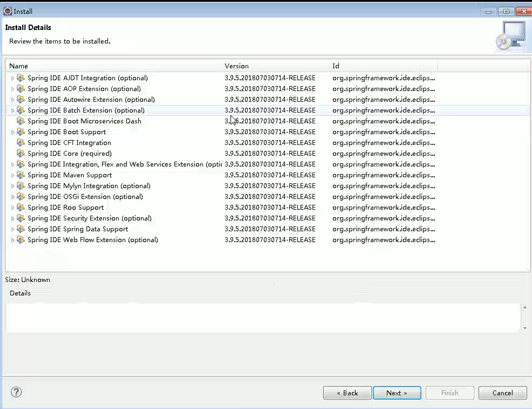Select row Spring IDE CFT Integration
This screenshot has width=532, height=409.
coord(267,143)
